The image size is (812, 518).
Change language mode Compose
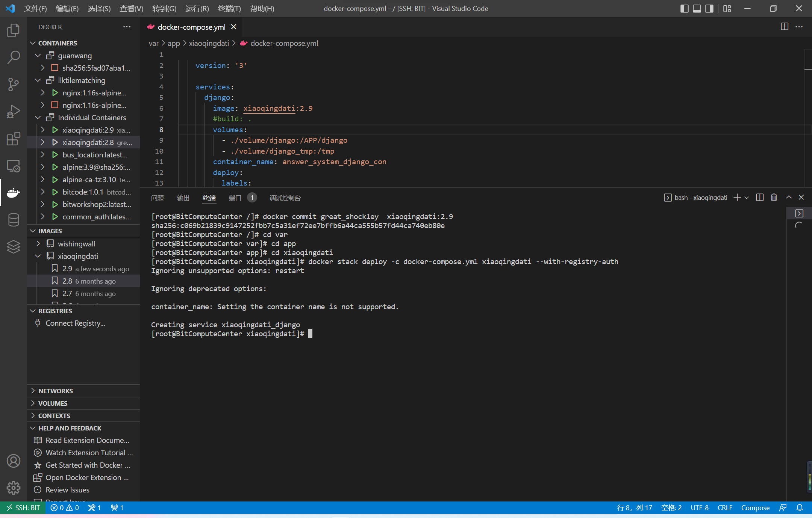755,507
